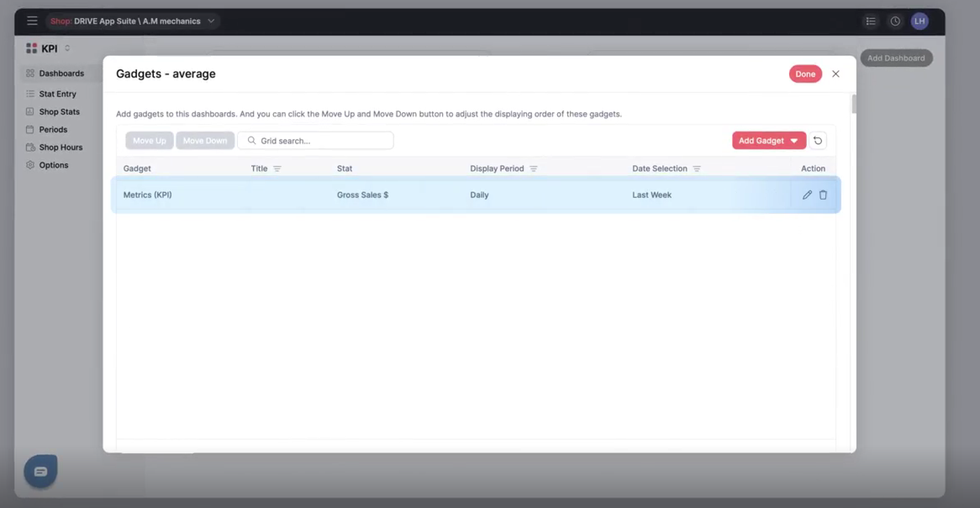The height and width of the screenshot is (508, 980).
Task: Click the task list icon in top bar
Action: (871, 21)
